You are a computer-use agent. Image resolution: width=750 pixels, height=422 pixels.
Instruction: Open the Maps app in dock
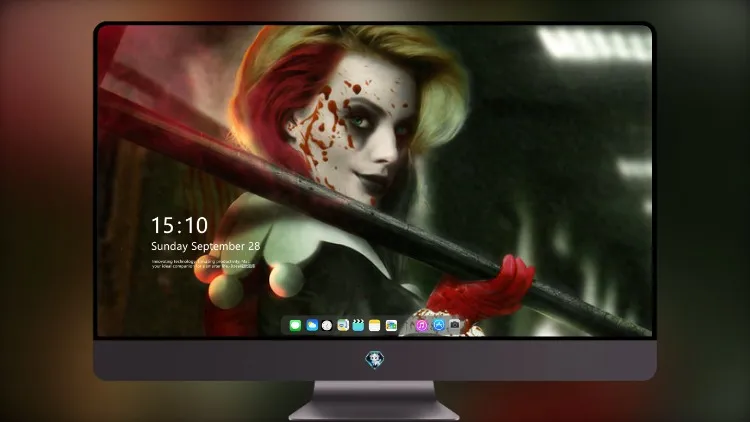click(x=343, y=326)
